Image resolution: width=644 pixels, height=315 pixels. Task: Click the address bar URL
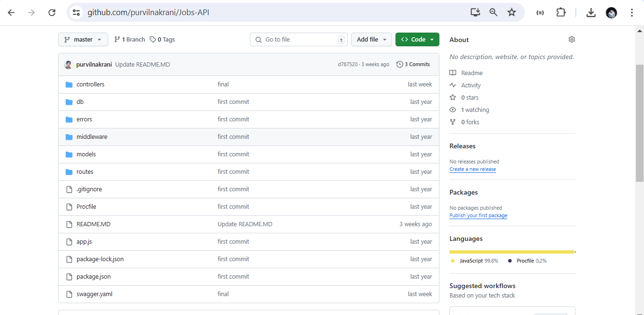pos(148,13)
